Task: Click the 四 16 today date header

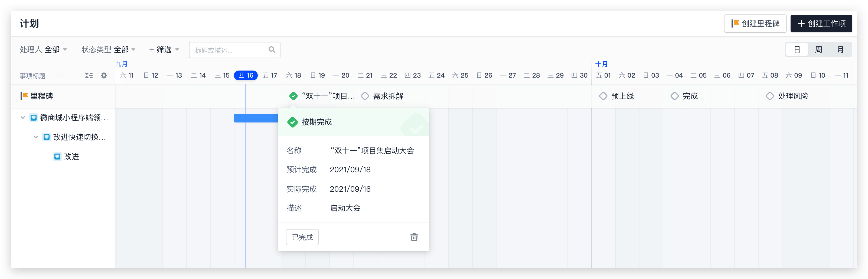Action: [x=246, y=75]
